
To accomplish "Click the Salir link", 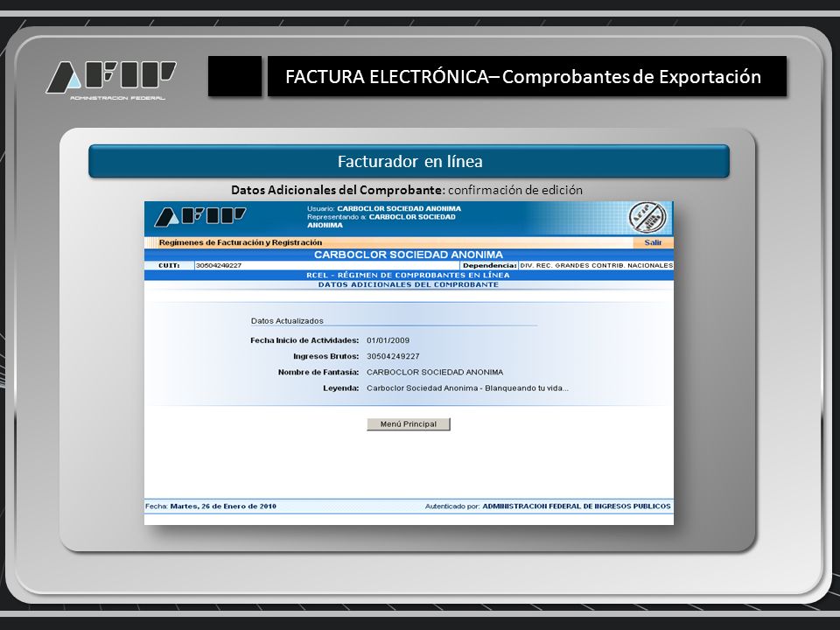I will point(653,242).
